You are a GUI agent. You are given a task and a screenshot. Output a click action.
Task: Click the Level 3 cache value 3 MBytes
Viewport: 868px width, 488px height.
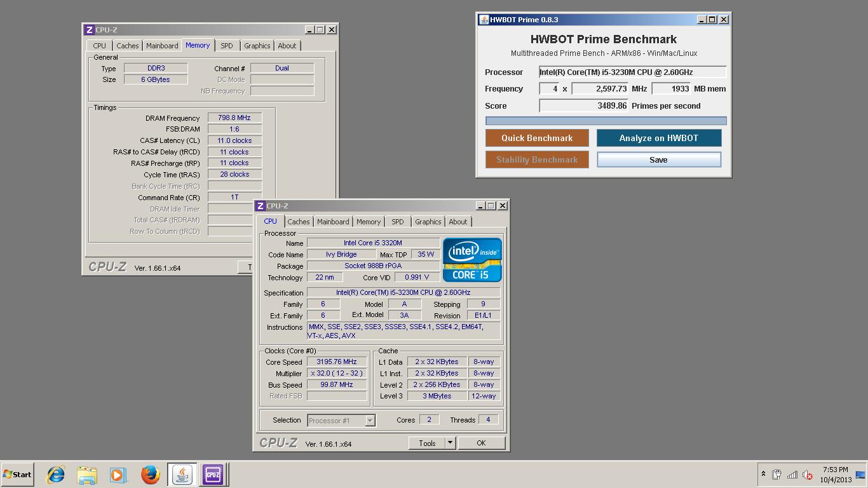437,396
